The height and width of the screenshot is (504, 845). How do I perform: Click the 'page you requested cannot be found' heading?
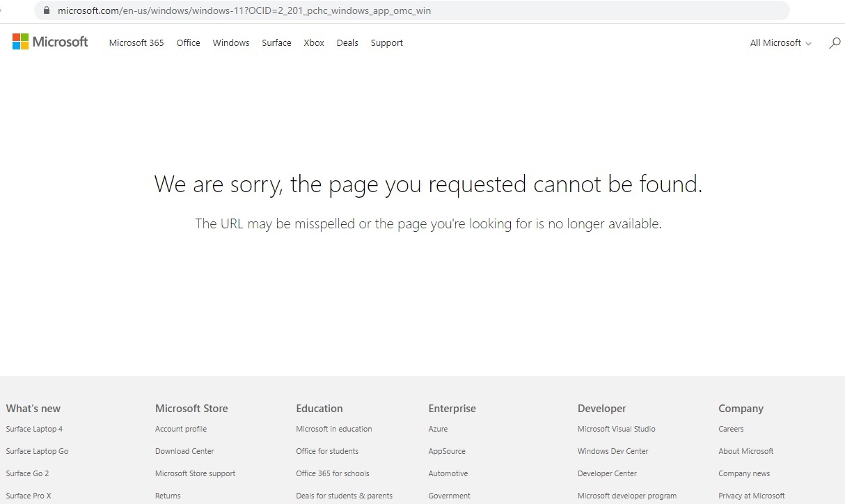[428, 184]
